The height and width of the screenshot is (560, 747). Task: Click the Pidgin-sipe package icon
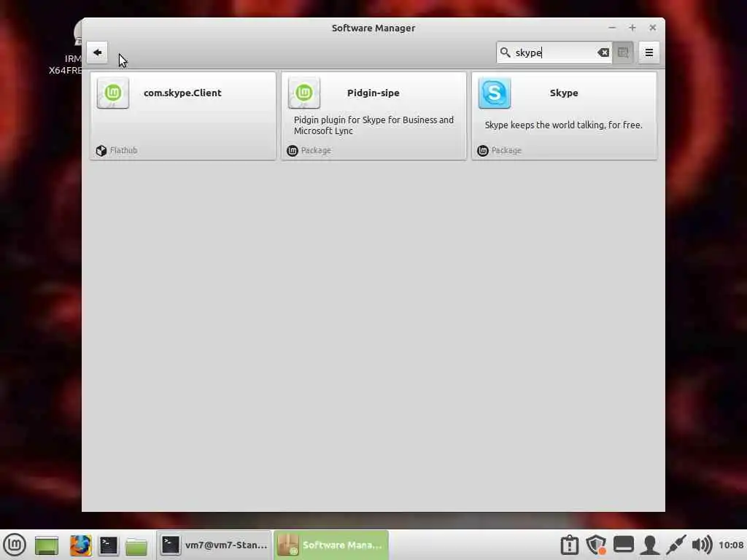coord(304,93)
